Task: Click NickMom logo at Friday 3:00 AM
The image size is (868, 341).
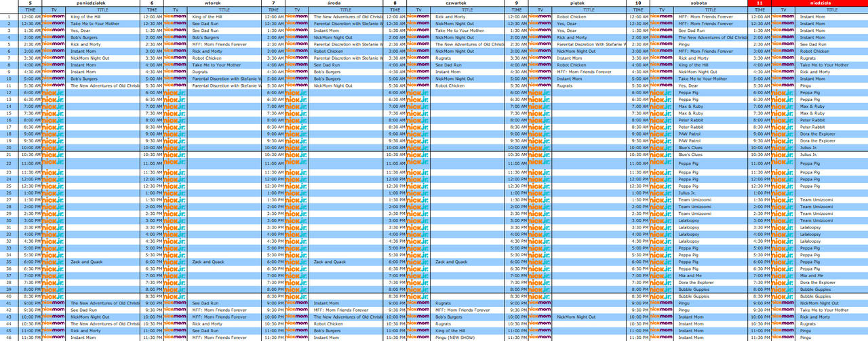Action: (540, 51)
